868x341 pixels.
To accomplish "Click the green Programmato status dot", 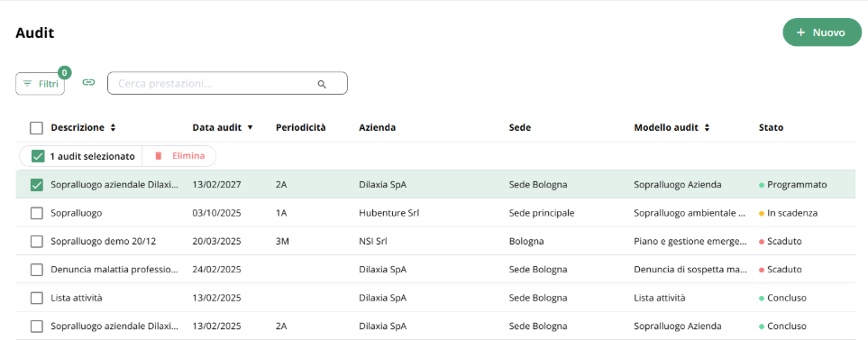I will point(762,185).
